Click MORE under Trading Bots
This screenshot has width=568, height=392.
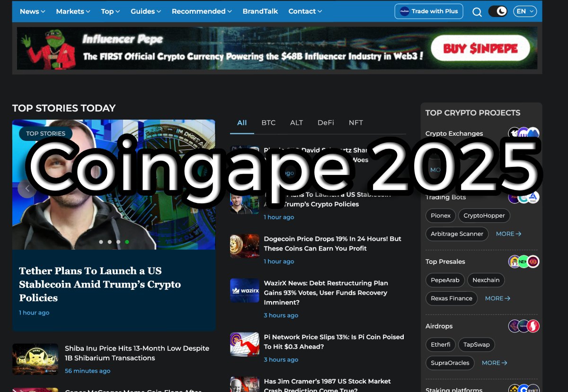508,234
